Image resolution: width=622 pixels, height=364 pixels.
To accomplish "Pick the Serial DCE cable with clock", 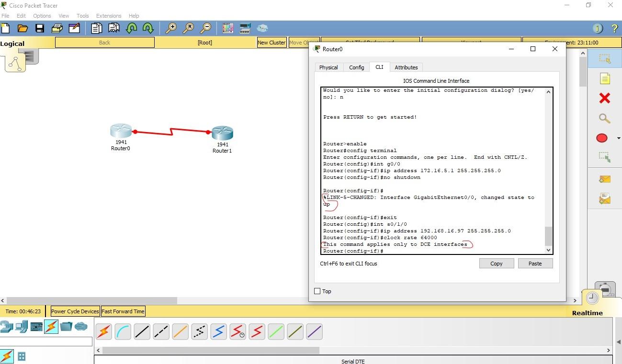I will 237,331.
